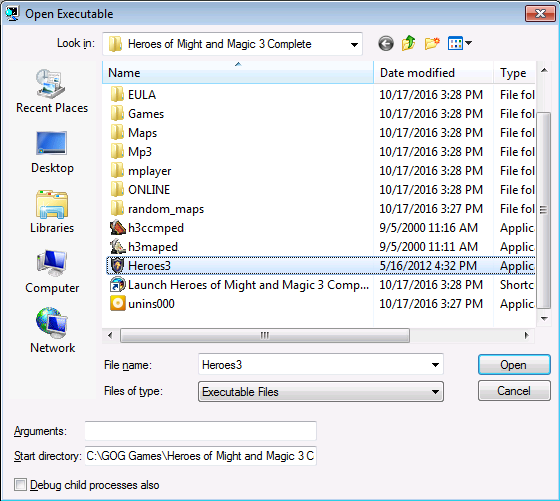Select the Launch Heroes shortcut icon
Image resolution: width=560 pixels, height=501 pixels.
pos(118,285)
